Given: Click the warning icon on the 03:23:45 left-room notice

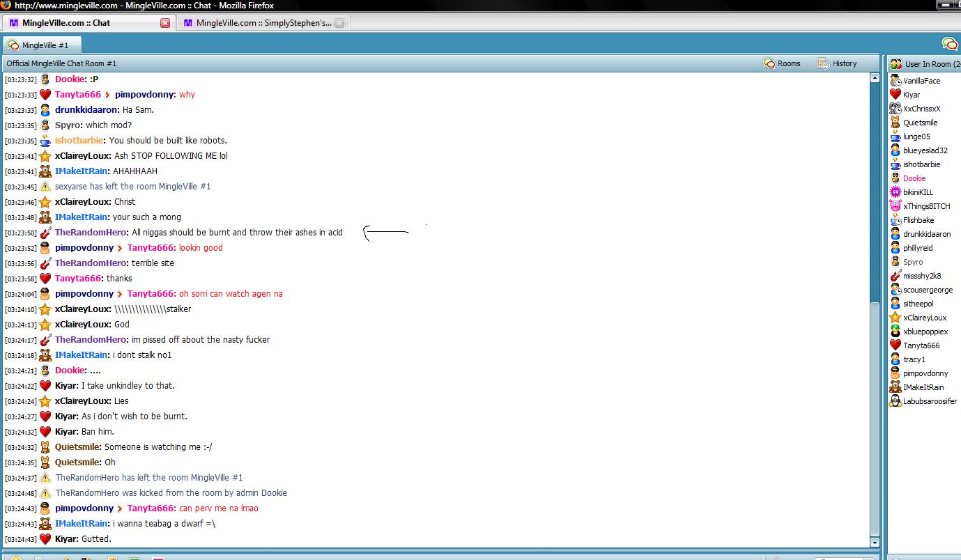Looking at the screenshot, I should click(45, 187).
